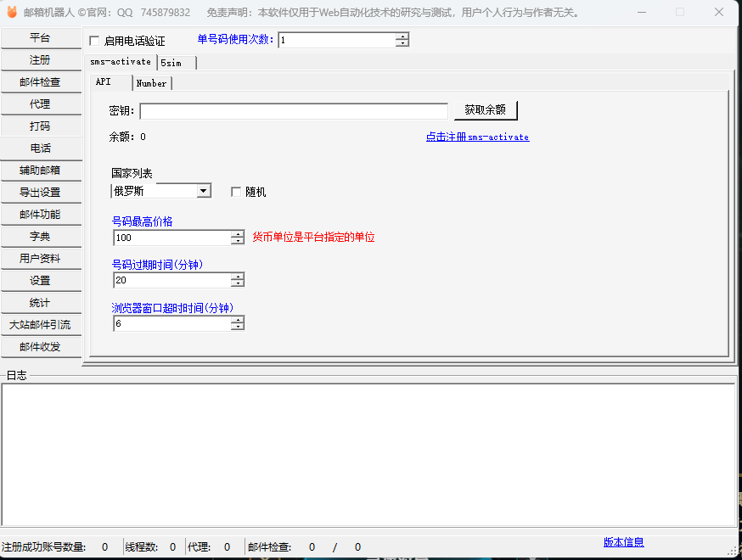The width and height of the screenshot is (742, 560).
Task: Open the 国家列表 country dropdown
Action: (x=203, y=191)
